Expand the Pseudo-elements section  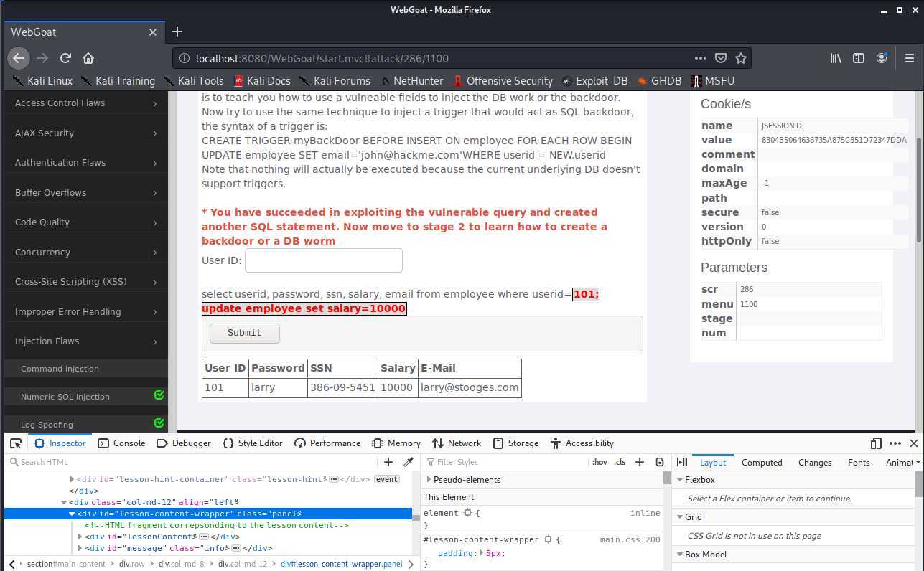point(429,480)
